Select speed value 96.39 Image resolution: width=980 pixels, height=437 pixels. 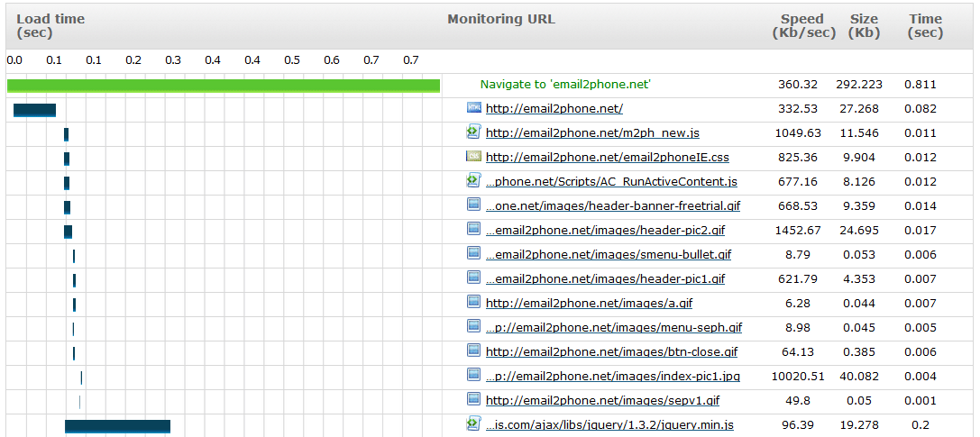coord(798,425)
